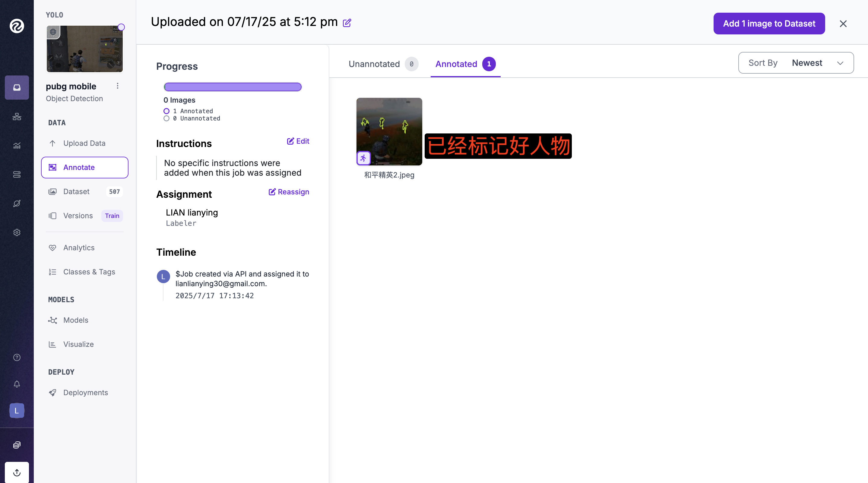Switch to the Unannotated tab
Image resolution: width=868 pixels, height=483 pixels.
pyautogui.click(x=383, y=64)
